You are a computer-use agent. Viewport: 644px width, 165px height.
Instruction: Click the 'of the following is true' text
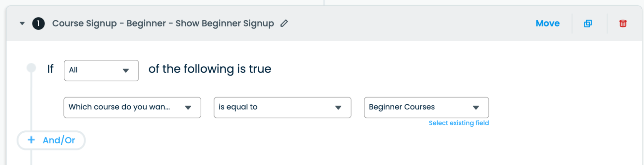pyautogui.click(x=210, y=69)
